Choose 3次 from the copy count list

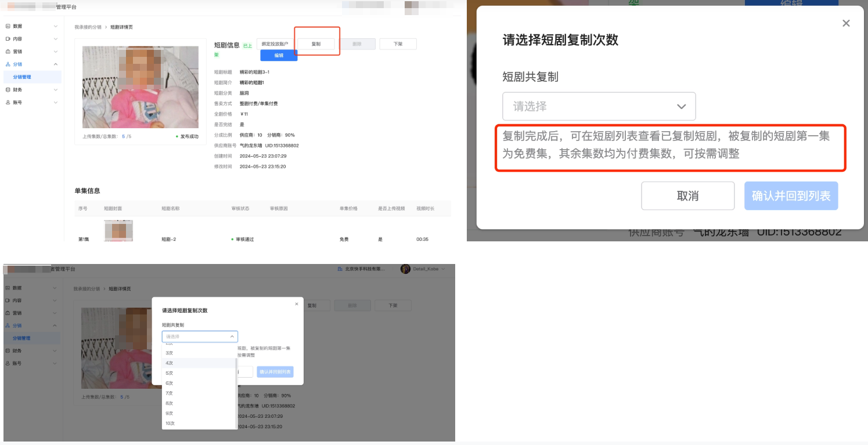coord(199,353)
